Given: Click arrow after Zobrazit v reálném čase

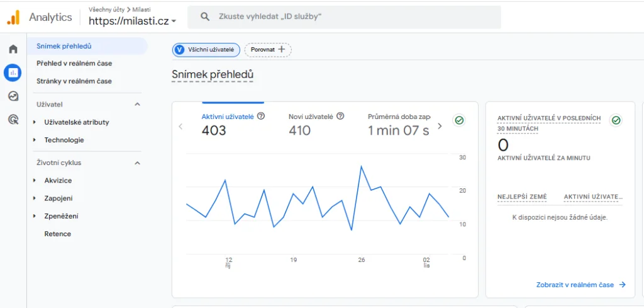Looking at the screenshot, I should pos(622,285).
